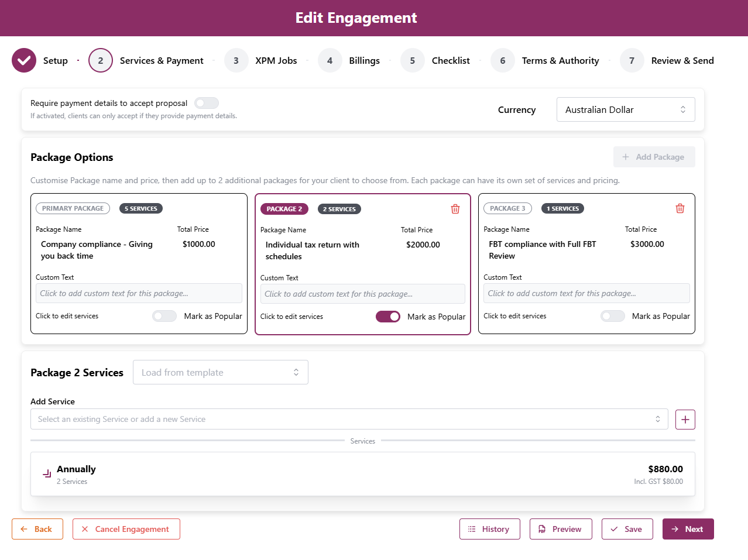Open the PDF Preview button

pyautogui.click(x=560, y=529)
